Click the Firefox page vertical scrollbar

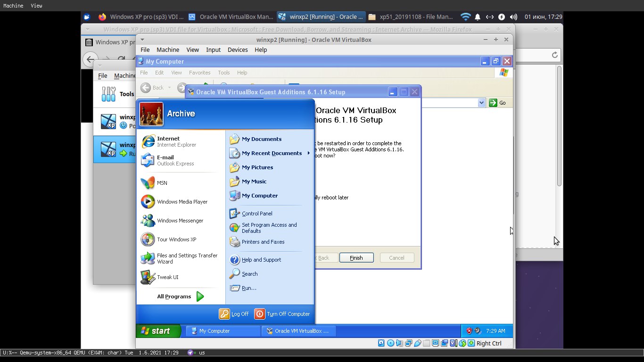coord(559,126)
